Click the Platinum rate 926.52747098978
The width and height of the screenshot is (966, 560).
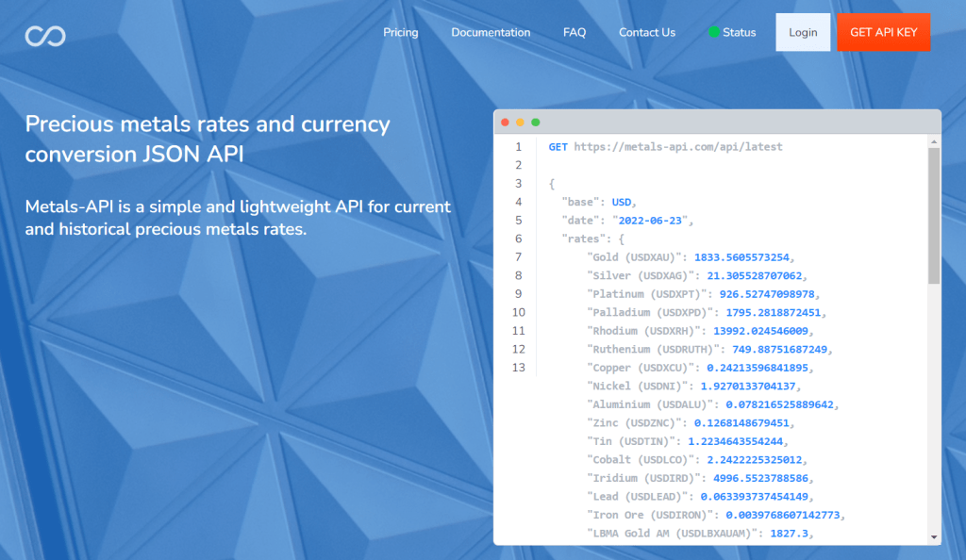tap(767, 294)
